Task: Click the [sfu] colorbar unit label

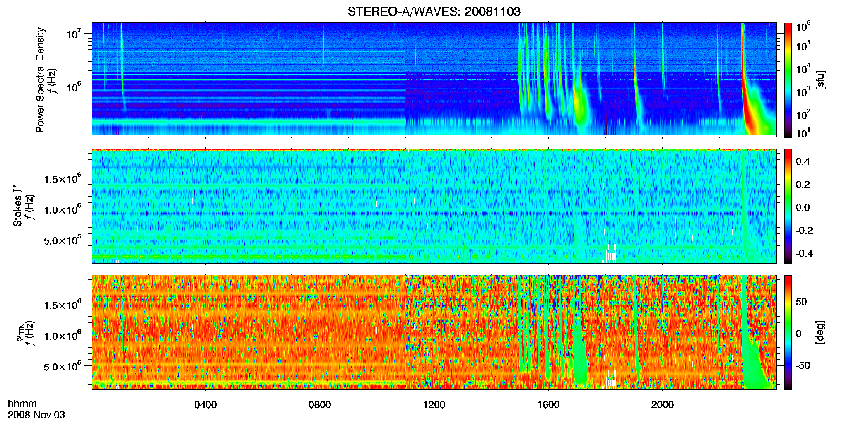Action: tap(820, 80)
